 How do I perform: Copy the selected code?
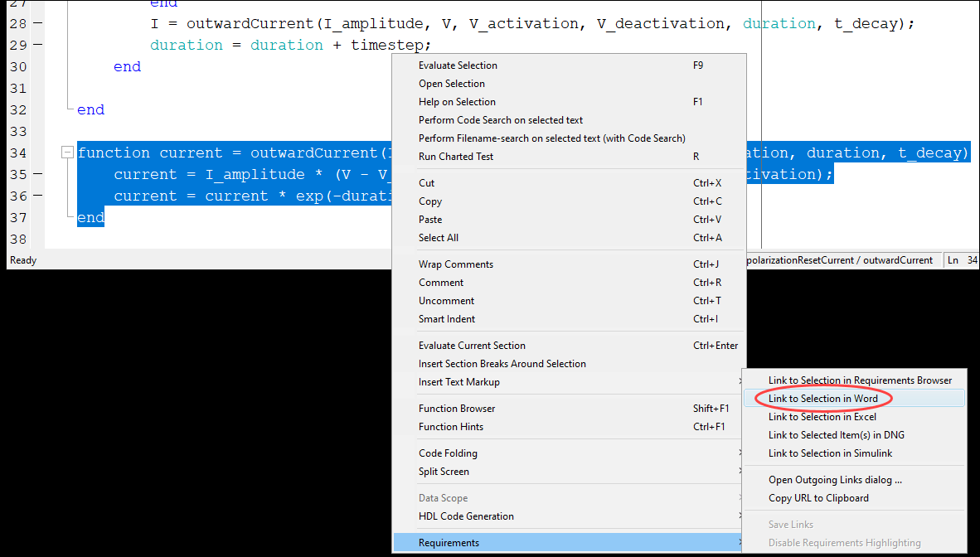point(430,201)
